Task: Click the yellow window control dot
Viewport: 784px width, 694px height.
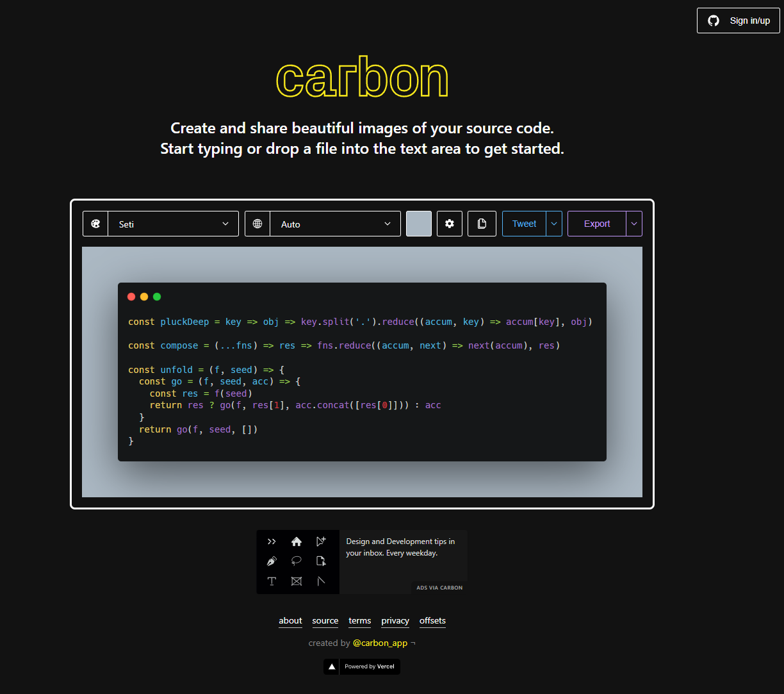Action: pos(144,297)
